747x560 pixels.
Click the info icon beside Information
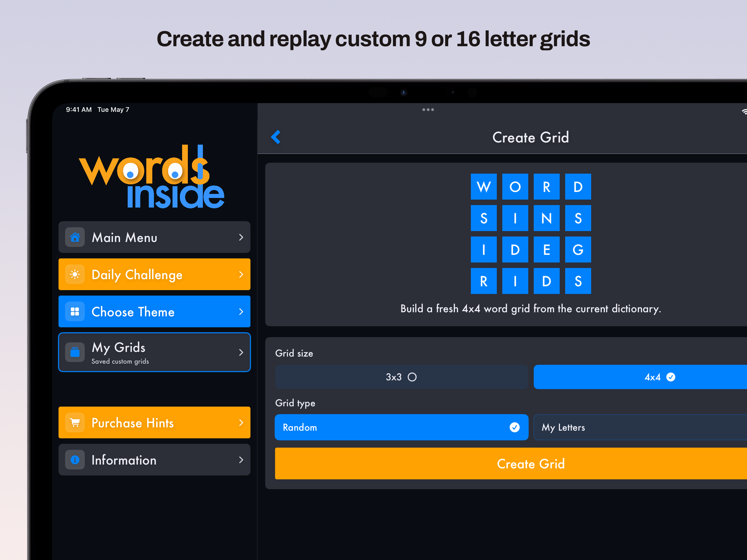point(75,460)
